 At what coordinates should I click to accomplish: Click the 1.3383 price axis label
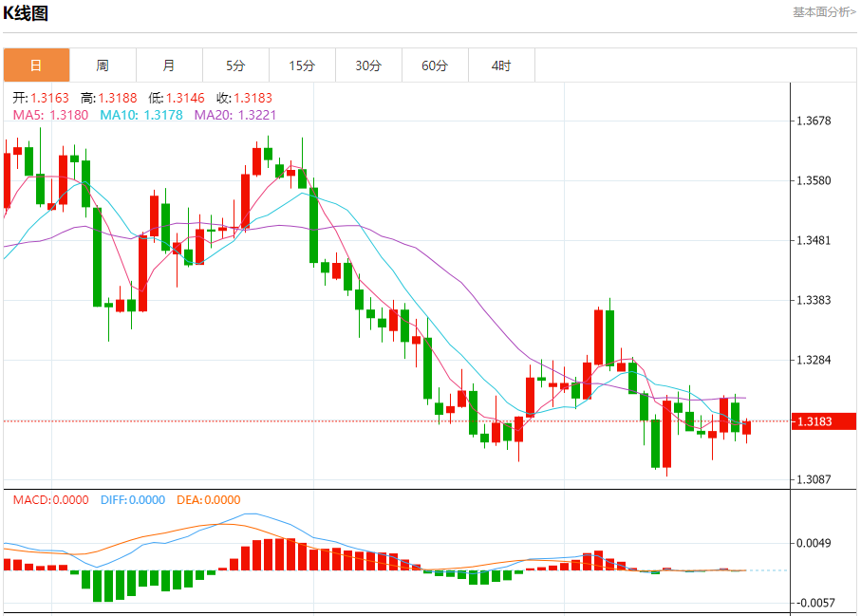(814, 300)
